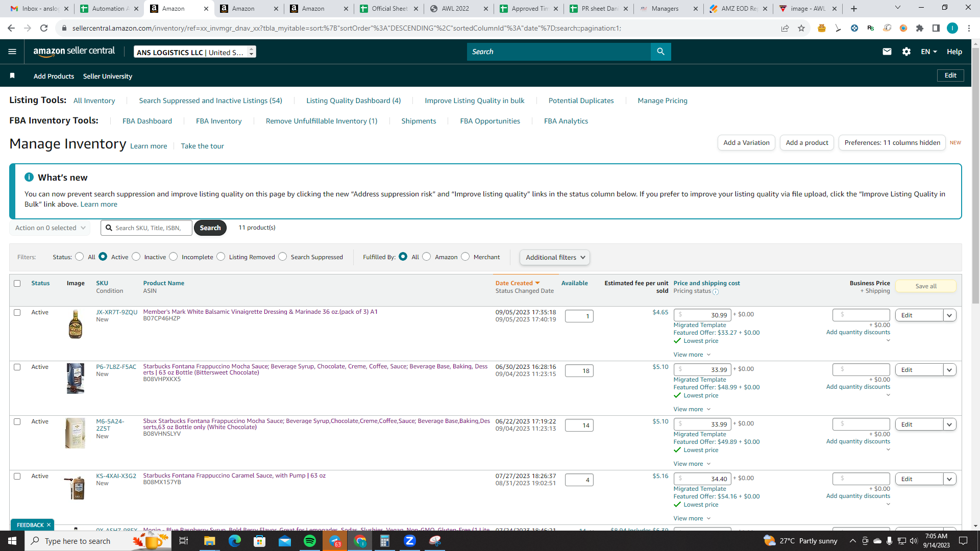The width and height of the screenshot is (980, 551).
Task: Open the settings gear icon
Action: tap(906, 52)
